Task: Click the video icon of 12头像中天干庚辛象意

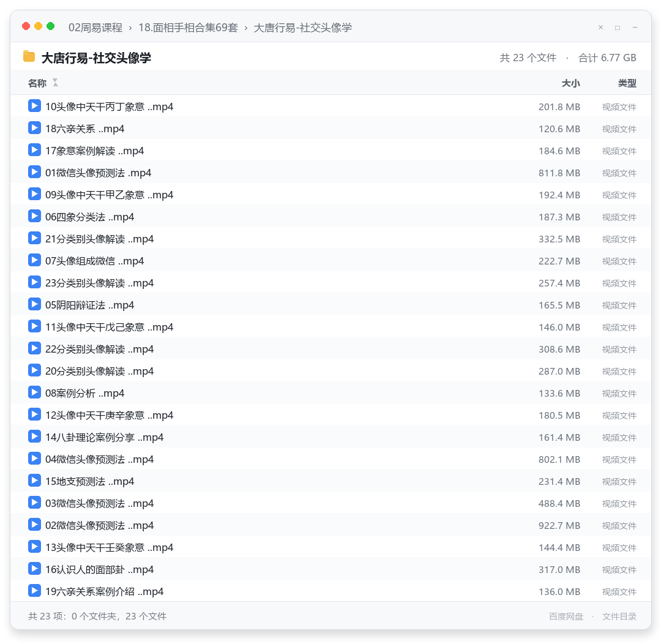Action: [x=34, y=414]
